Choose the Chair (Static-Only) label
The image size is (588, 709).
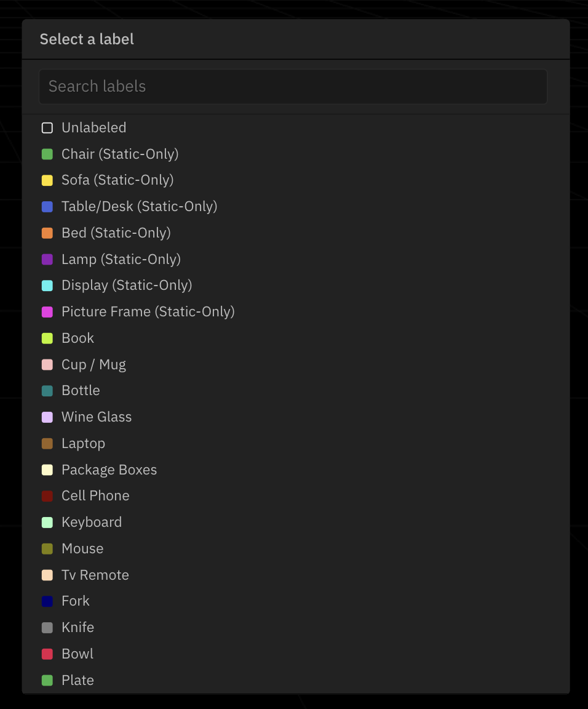(119, 154)
